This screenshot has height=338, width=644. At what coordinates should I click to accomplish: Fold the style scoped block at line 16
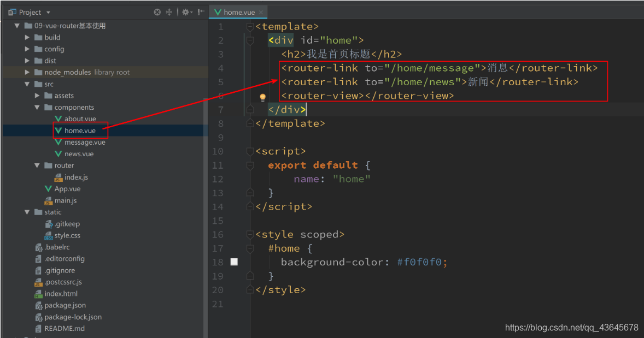tap(250, 235)
